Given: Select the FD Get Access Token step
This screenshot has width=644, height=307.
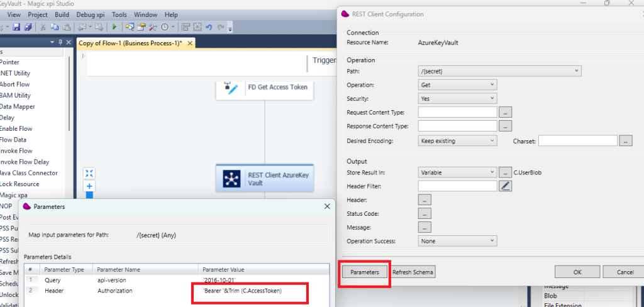Looking at the screenshot, I should point(264,87).
